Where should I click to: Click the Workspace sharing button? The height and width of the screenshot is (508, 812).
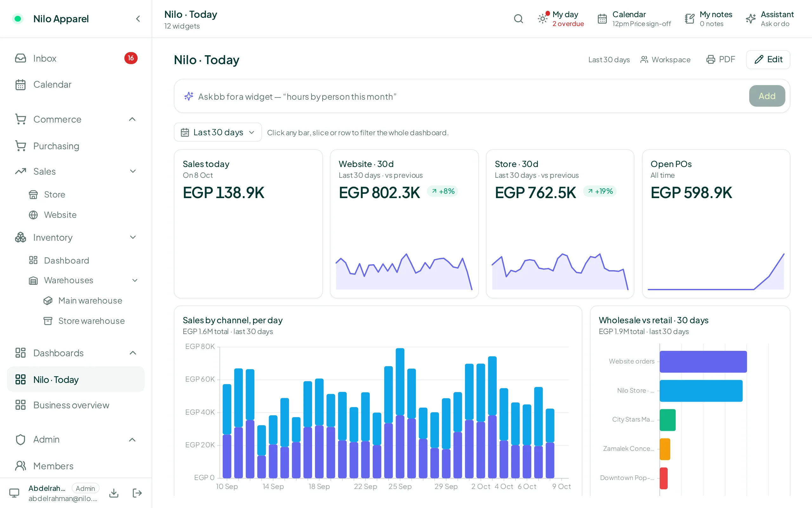665,59
